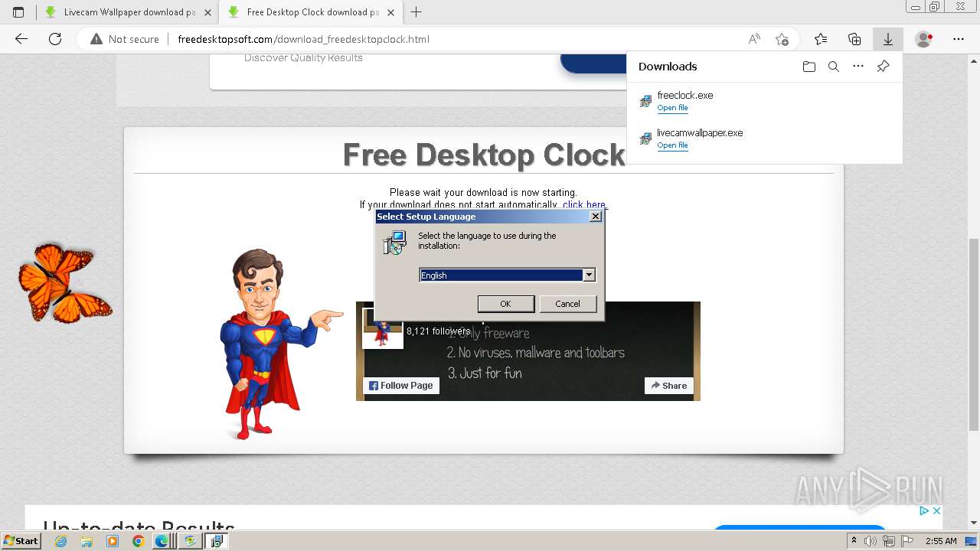
Task: Open file link under freeclock.exe
Action: click(672, 108)
